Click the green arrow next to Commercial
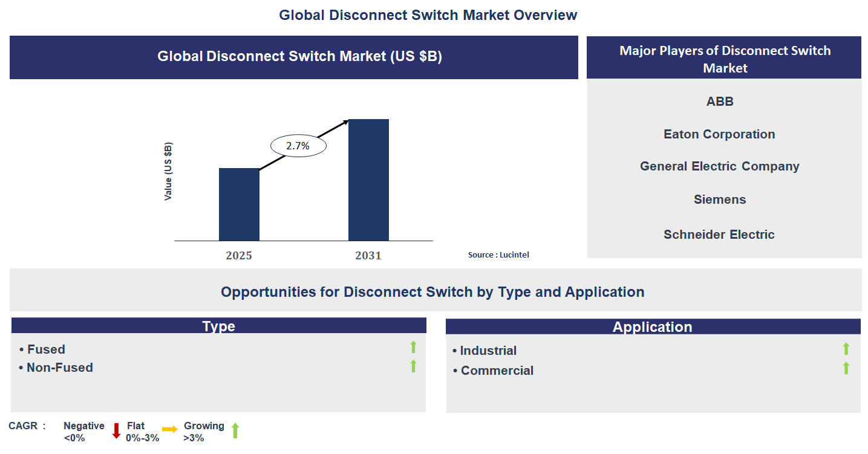Viewport: 868px width, 454px height. tap(847, 366)
